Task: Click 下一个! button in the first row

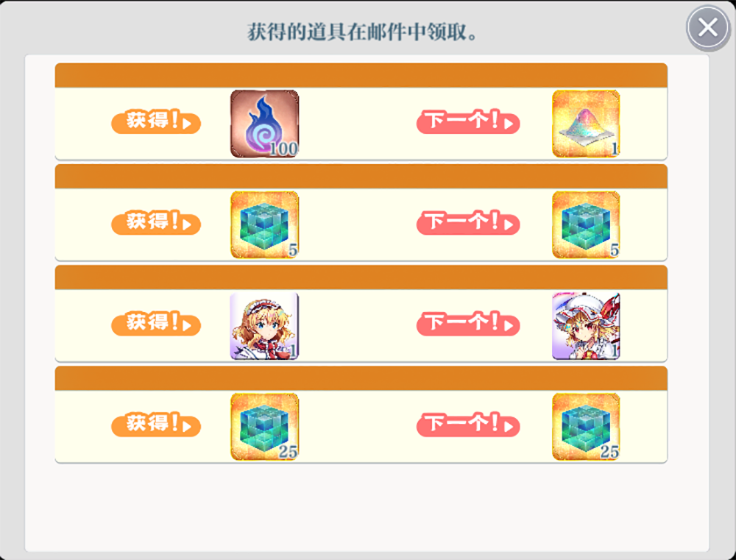Action: coord(468,122)
